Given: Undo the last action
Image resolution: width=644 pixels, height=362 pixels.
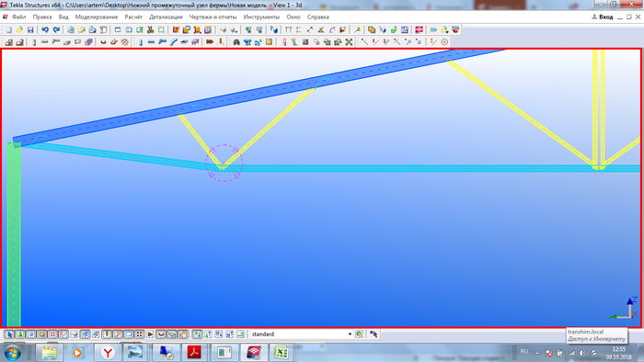Looking at the screenshot, I should (x=45, y=30).
